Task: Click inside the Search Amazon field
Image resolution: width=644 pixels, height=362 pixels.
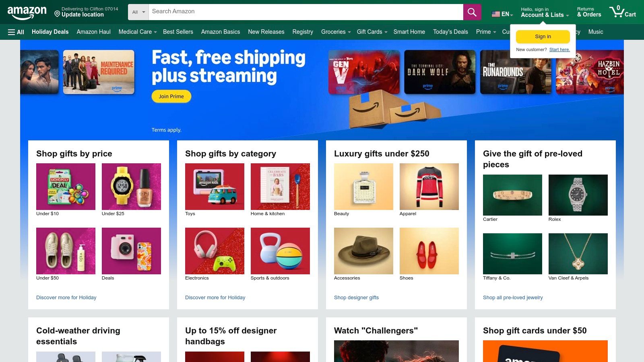Action: coord(306,12)
